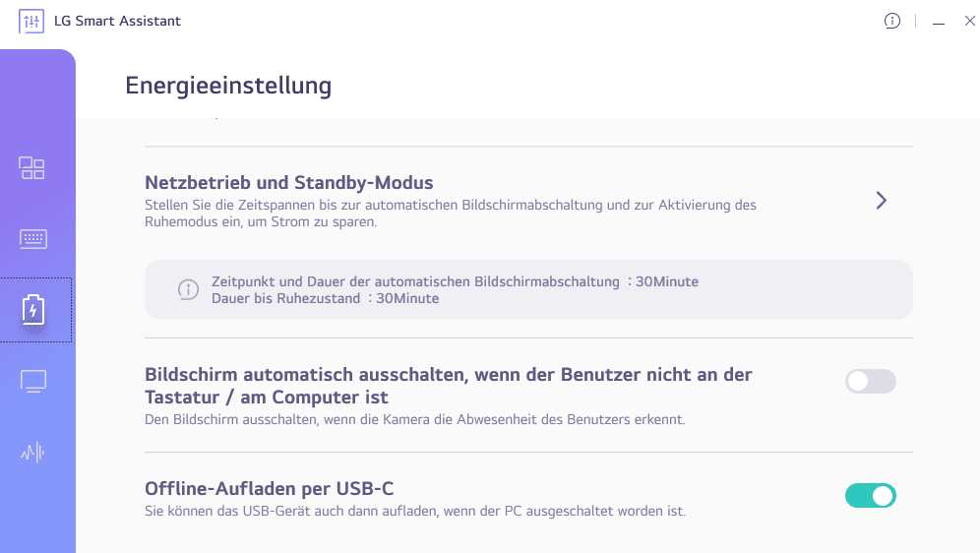Select the battery power settings sidebar icon
980x553 pixels.
34,310
